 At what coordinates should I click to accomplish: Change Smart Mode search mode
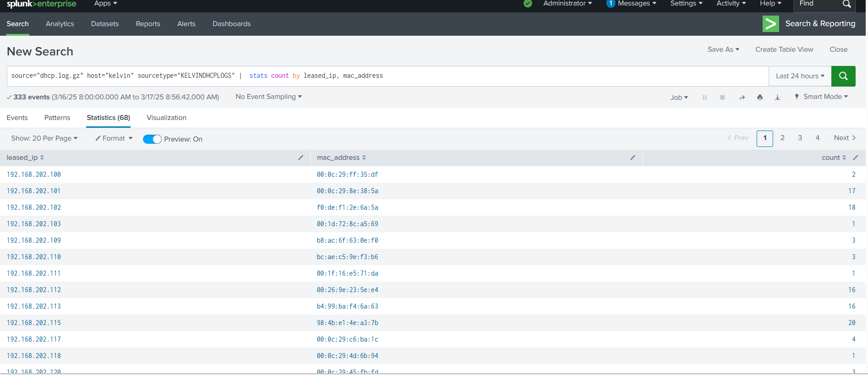tap(821, 97)
